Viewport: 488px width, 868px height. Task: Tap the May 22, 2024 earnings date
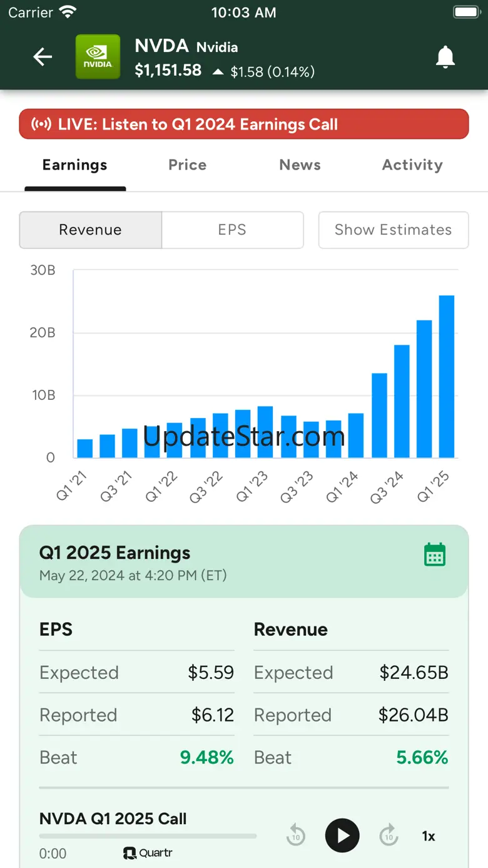coord(133,575)
